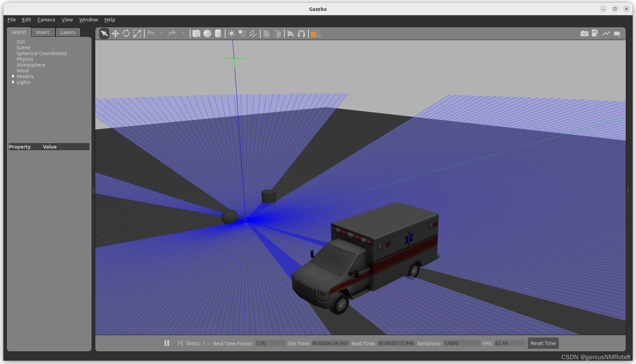Switch to the Insert tab
The width and height of the screenshot is (636, 364).
click(x=43, y=32)
